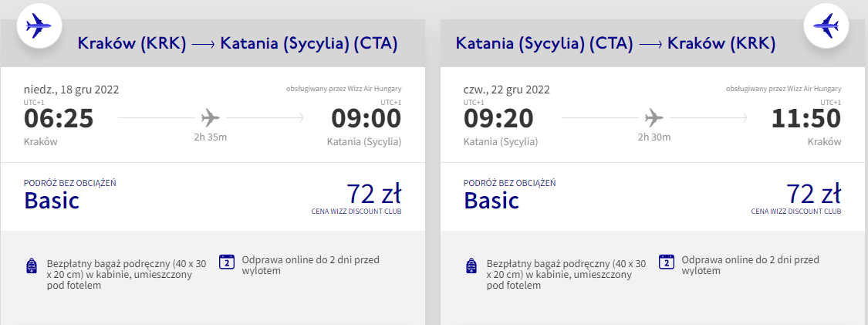Screen dimensions: 868x325
Task: Click the gray plane icon above 2h 30m
Action: click(x=654, y=118)
